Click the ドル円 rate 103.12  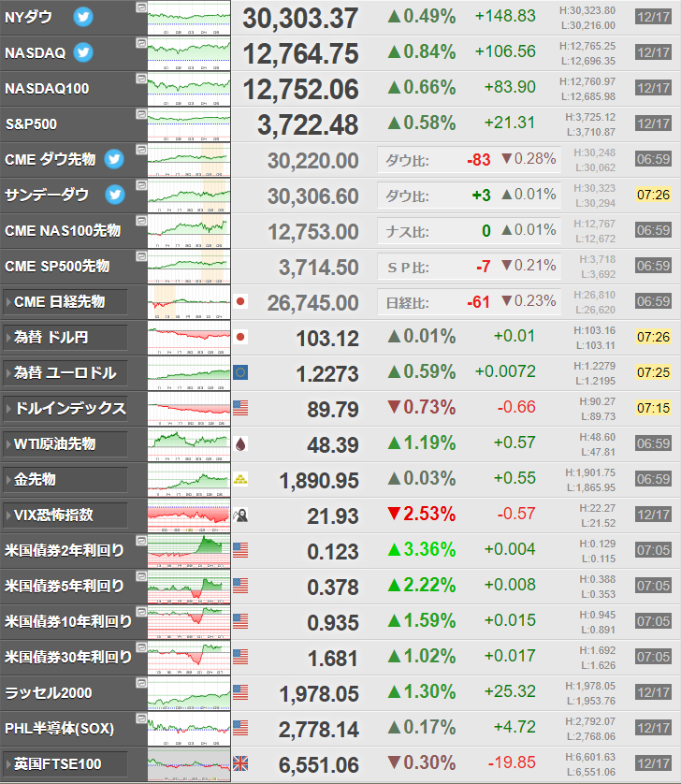click(x=327, y=339)
